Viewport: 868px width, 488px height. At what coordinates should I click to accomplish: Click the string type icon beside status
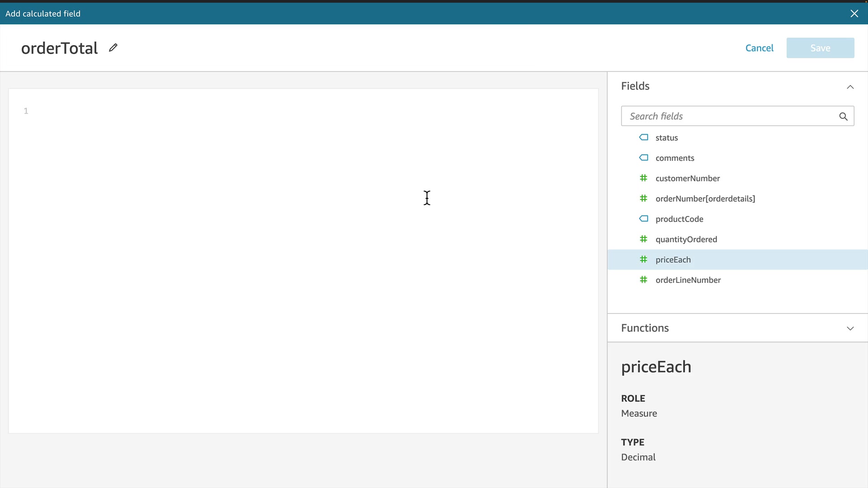coord(643,137)
